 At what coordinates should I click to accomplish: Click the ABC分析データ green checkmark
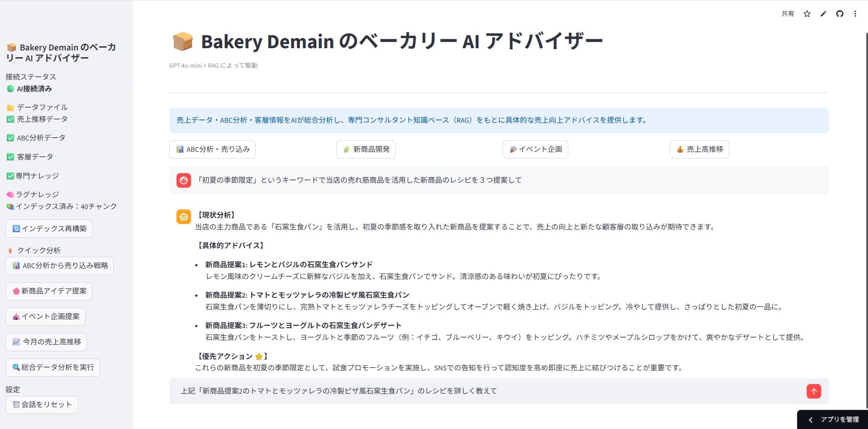pos(10,138)
